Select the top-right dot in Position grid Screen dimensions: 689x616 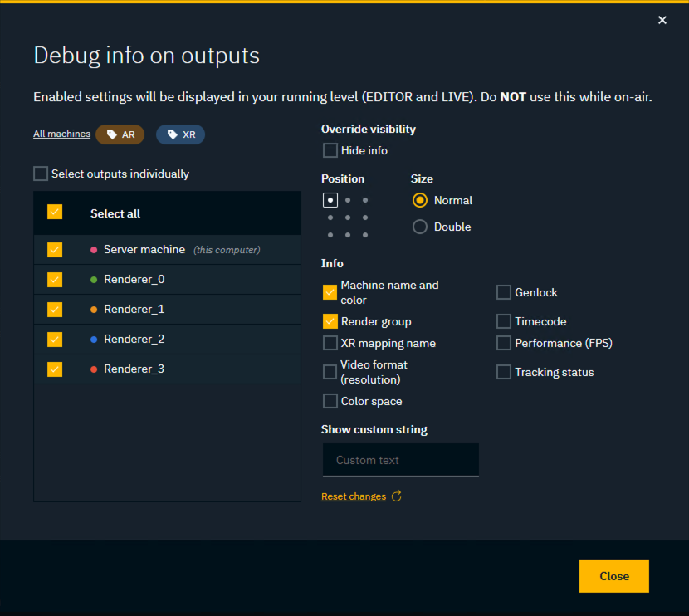coord(365,200)
